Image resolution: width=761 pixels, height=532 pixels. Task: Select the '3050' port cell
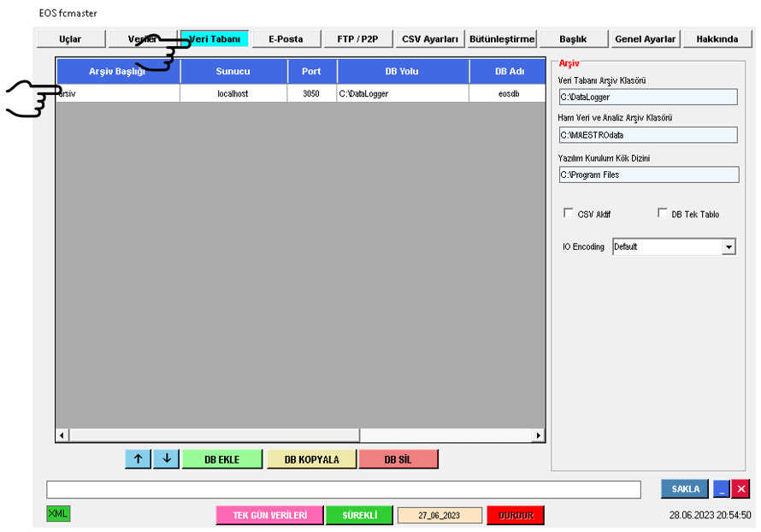pos(311,94)
